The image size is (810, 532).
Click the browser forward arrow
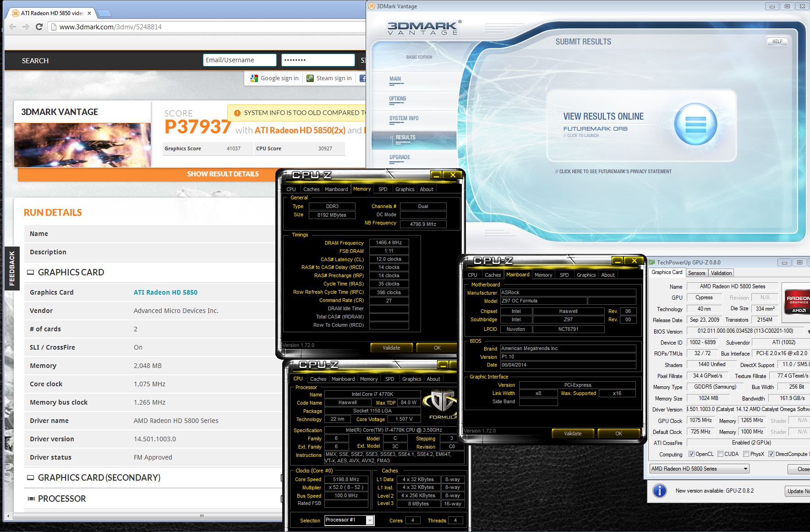pos(26,27)
